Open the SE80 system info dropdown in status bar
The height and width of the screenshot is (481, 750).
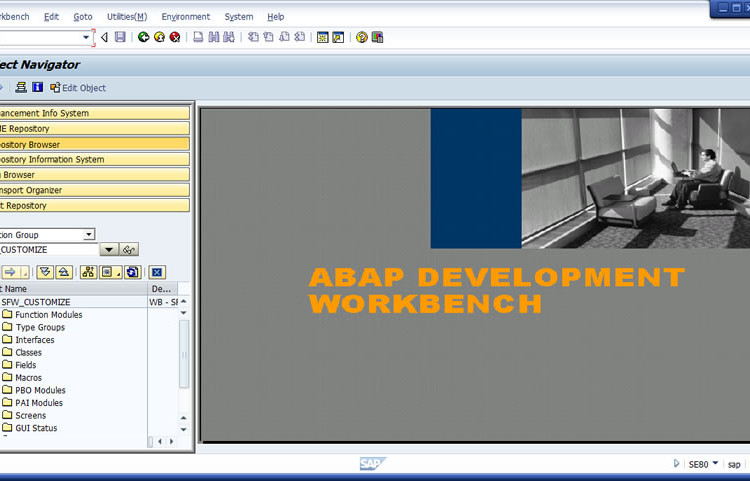tap(716, 463)
